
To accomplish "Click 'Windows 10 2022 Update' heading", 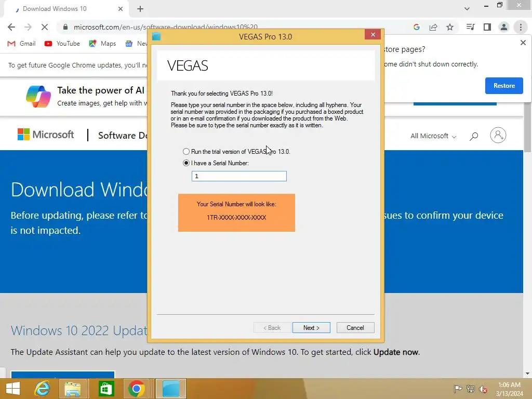I will [79, 330].
